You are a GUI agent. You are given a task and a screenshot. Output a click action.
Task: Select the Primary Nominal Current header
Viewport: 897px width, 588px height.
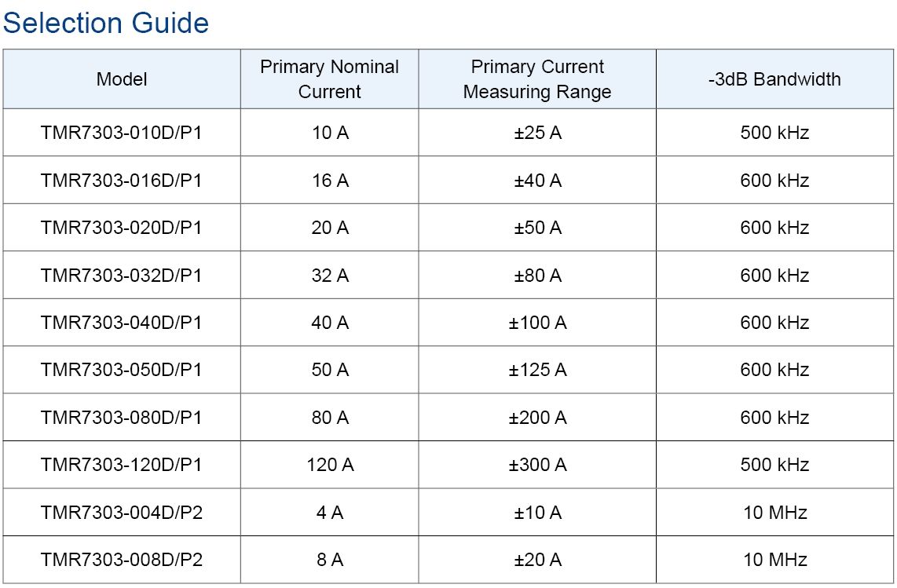click(x=330, y=79)
